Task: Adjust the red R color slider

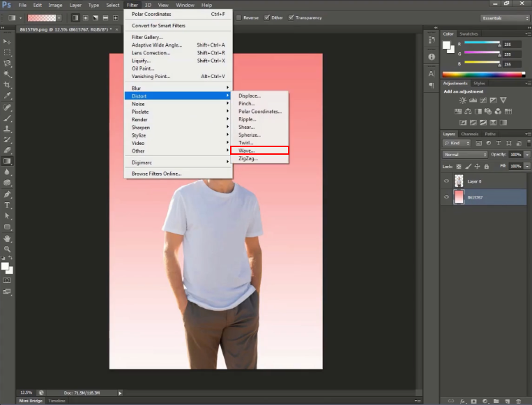Action: tap(482, 44)
